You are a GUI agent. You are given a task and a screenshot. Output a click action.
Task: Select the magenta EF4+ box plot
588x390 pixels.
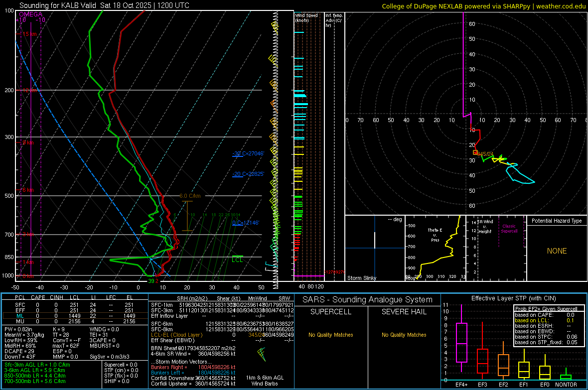(461, 342)
